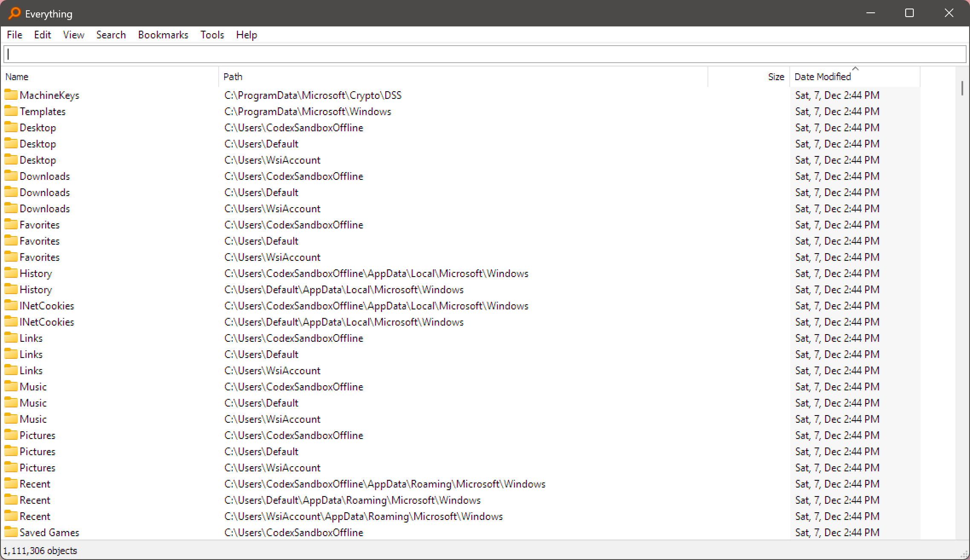Click Recent row path under WsiAccount Roaming
This screenshot has height=560, width=970.
tap(364, 517)
